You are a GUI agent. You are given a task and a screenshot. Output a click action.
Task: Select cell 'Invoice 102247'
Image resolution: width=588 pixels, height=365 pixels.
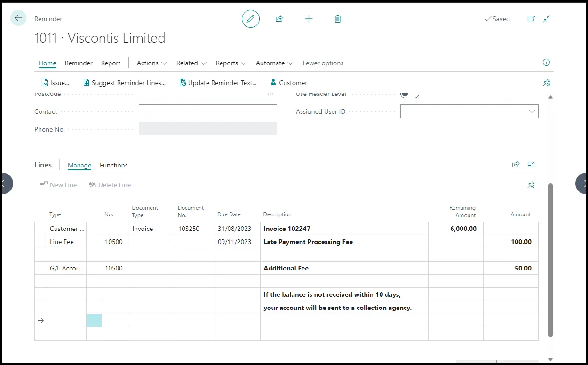click(344, 229)
